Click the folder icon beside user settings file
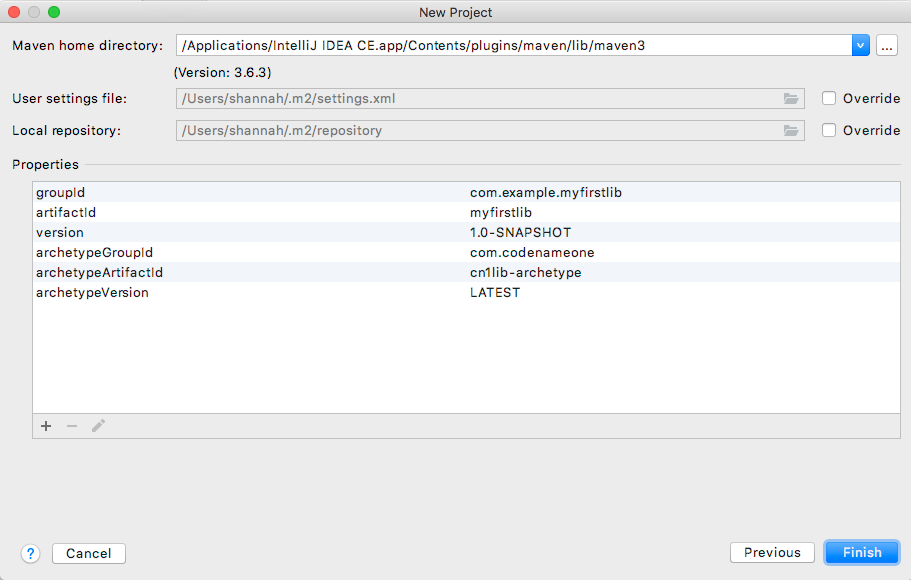Screen dimensions: 911x580 [x=791, y=98]
